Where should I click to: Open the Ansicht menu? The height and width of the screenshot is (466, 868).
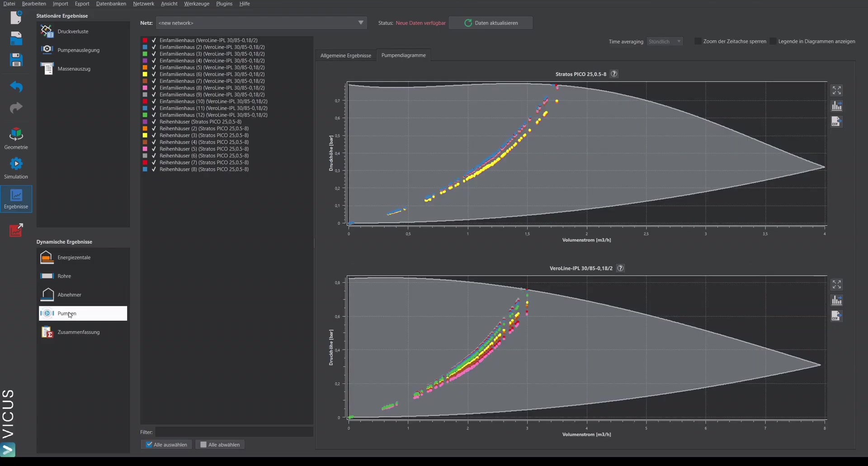click(x=169, y=4)
